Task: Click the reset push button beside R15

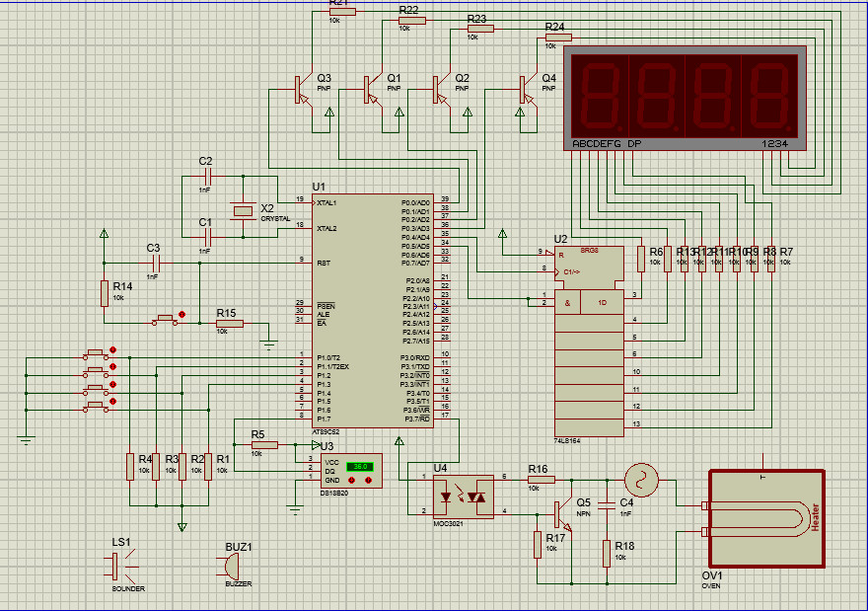Action: (165, 320)
